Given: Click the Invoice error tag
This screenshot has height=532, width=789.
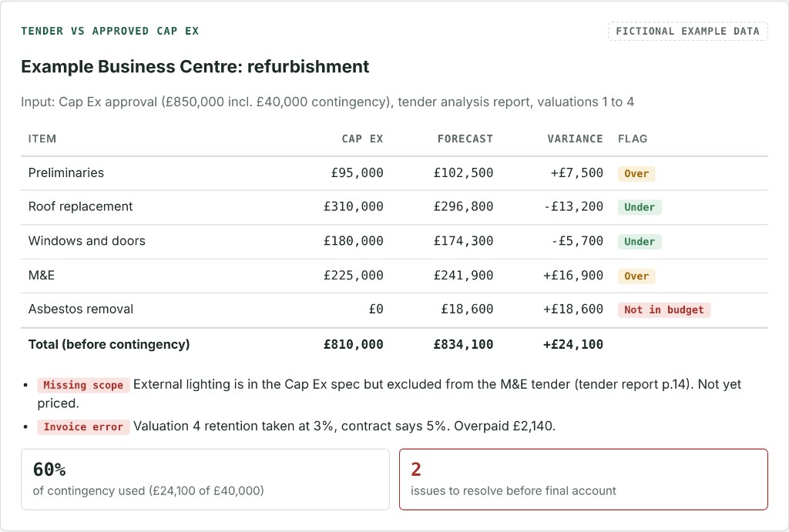Looking at the screenshot, I should [83, 427].
